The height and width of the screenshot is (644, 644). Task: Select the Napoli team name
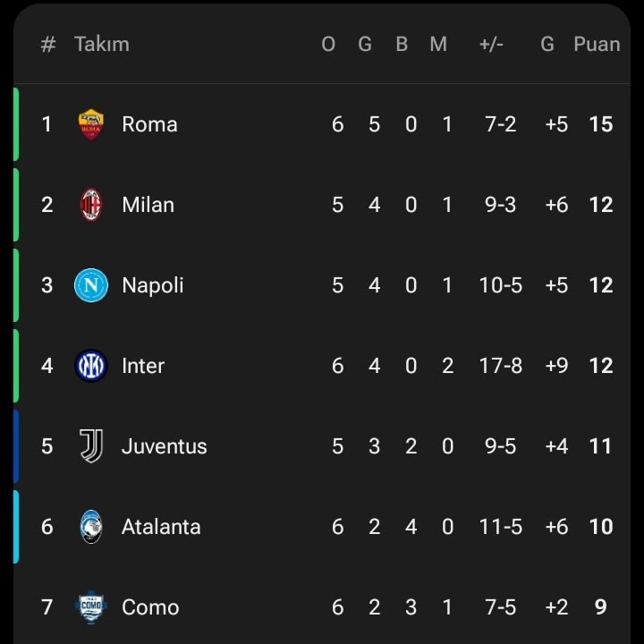(152, 285)
